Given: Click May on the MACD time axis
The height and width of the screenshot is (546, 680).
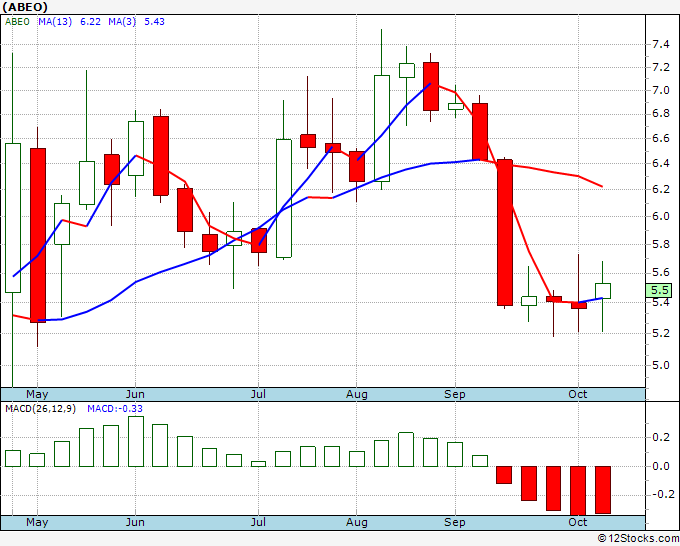Looking at the screenshot, I should [x=37, y=522].
